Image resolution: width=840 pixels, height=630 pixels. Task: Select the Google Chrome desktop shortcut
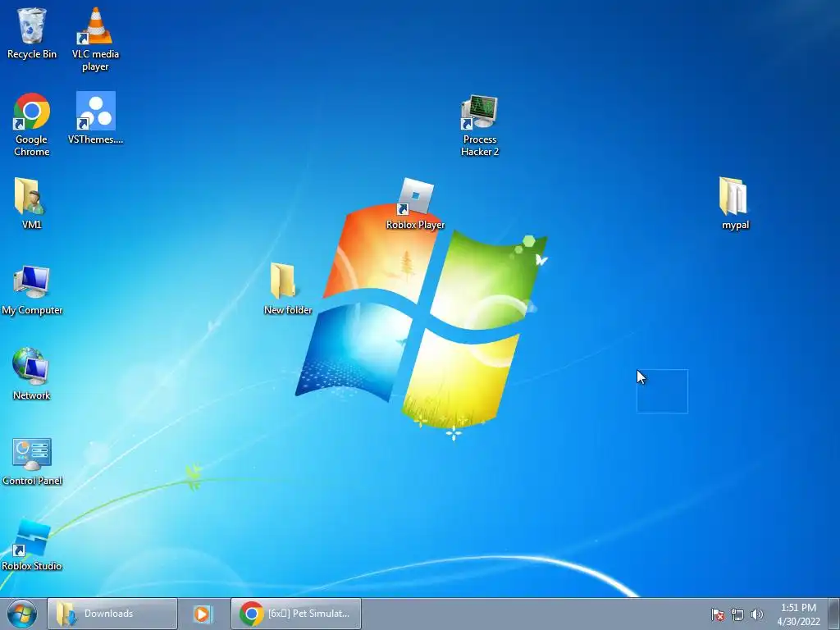tap(32, 125)
